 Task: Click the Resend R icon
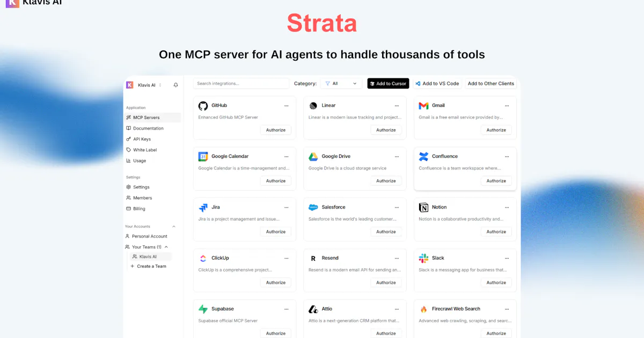pos(313,259)
